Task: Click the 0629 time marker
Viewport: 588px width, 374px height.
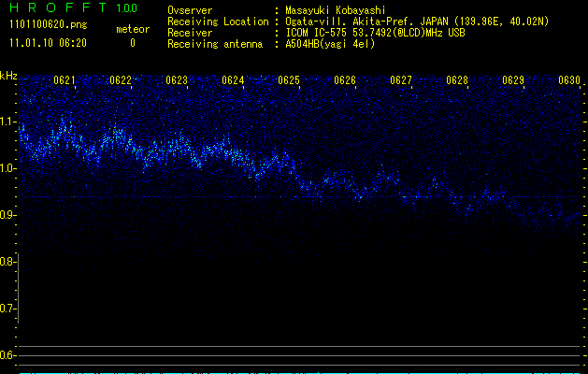Action: click(513, 80)
